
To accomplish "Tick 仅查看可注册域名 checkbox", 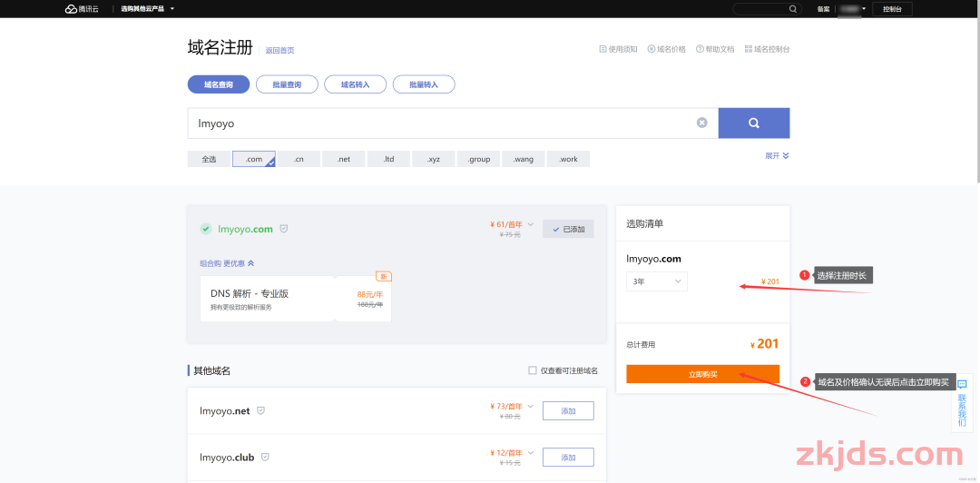I will point(533,370).
